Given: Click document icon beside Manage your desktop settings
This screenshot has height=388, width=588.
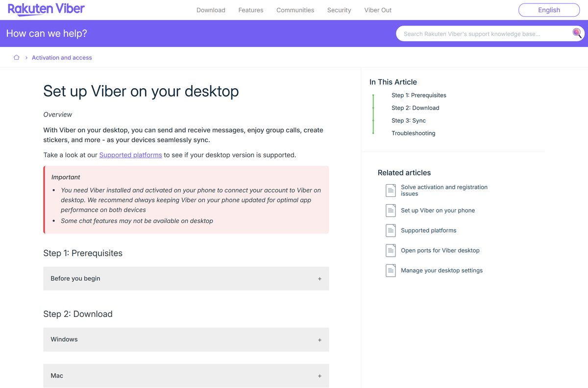Looking at the screenshot, I should coord(391,270).
